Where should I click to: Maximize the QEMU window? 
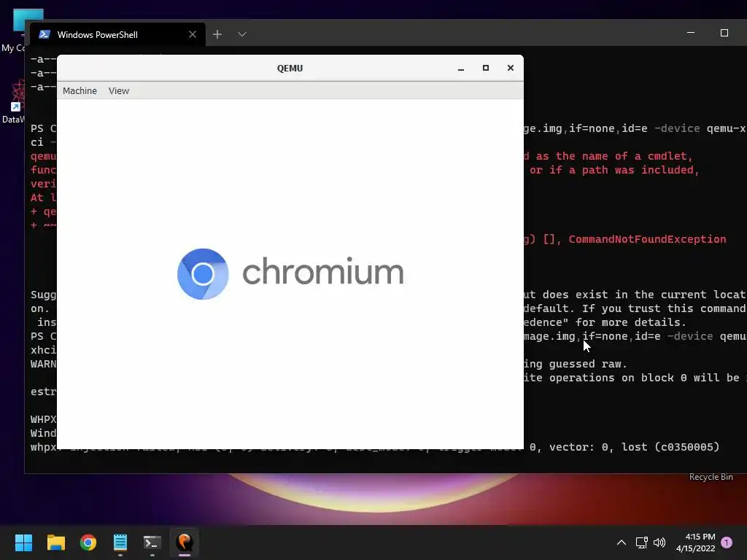tap(485, 68)
